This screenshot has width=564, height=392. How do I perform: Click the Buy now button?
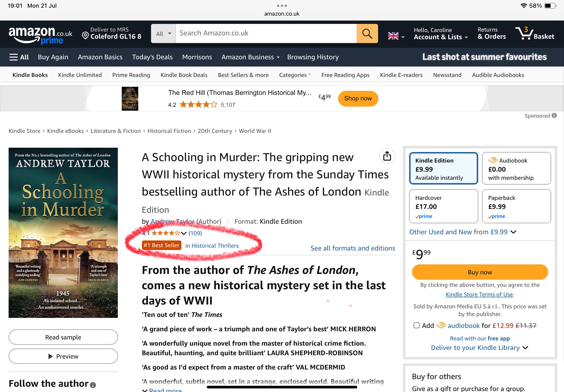480,272
